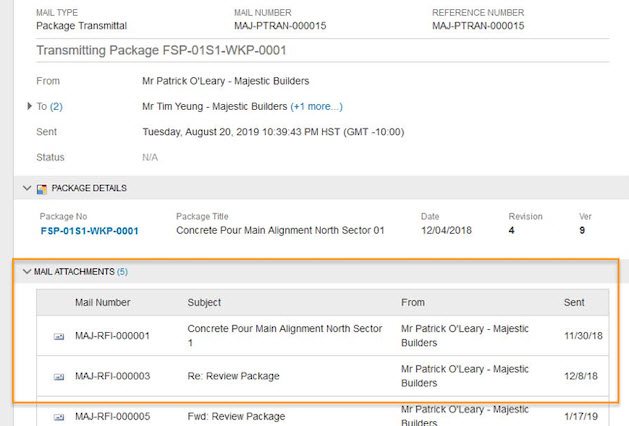Open the mail attachments count (5)

click(122, 272)
